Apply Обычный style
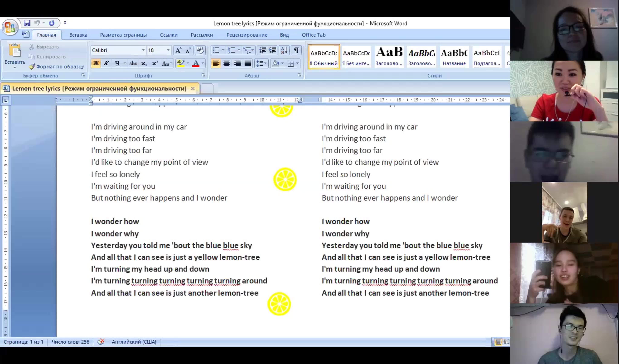This screenshot has height=364, width=619. [324, 57]
